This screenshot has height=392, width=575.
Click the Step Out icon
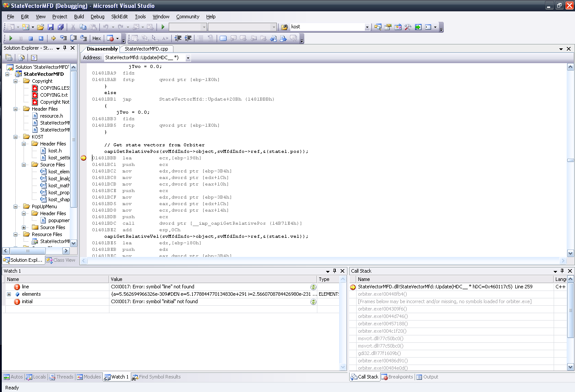83,38
